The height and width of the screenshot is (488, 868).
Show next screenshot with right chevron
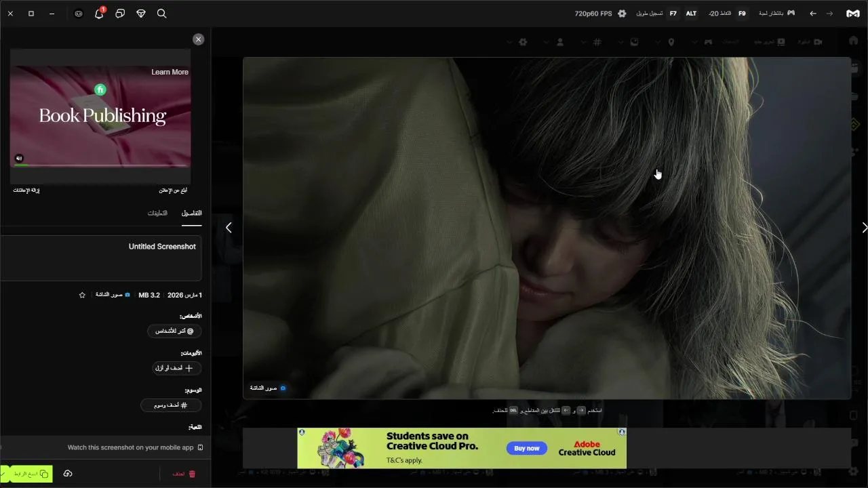tap(864, 228)
